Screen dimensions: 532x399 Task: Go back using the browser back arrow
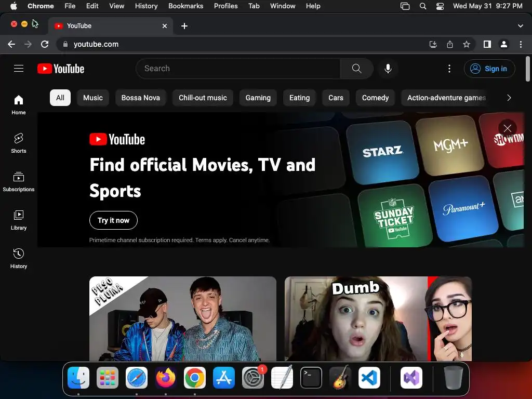11,44
